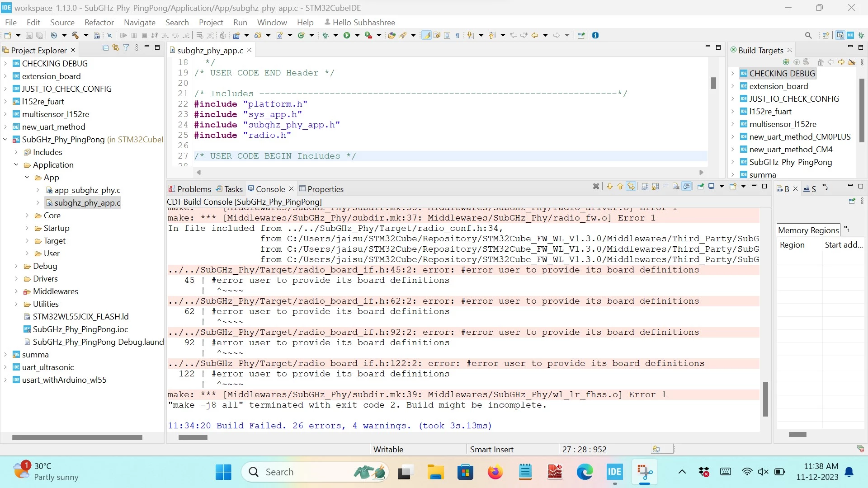Open the Project menu
The height and width of the screenshot is (488, 868).
coord(211,22)
